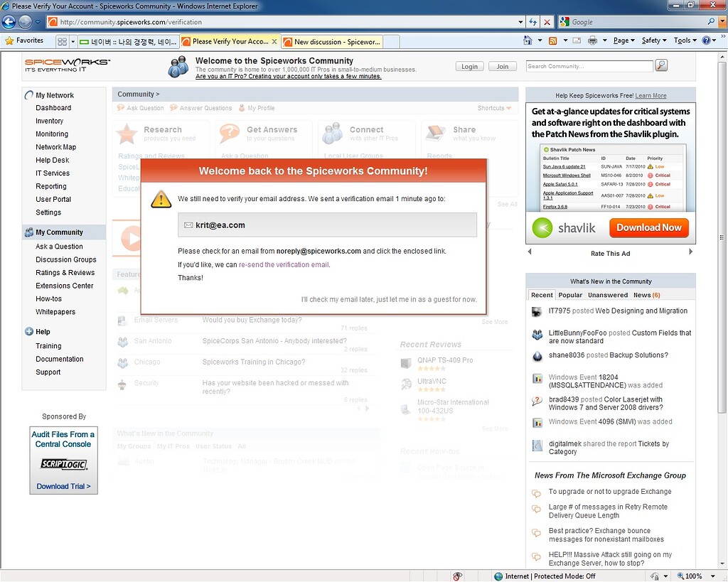Click the Print icon on the browser toolbar
Image resolution: width=728 pixels, height=582 pixels.
click(593, 41)
